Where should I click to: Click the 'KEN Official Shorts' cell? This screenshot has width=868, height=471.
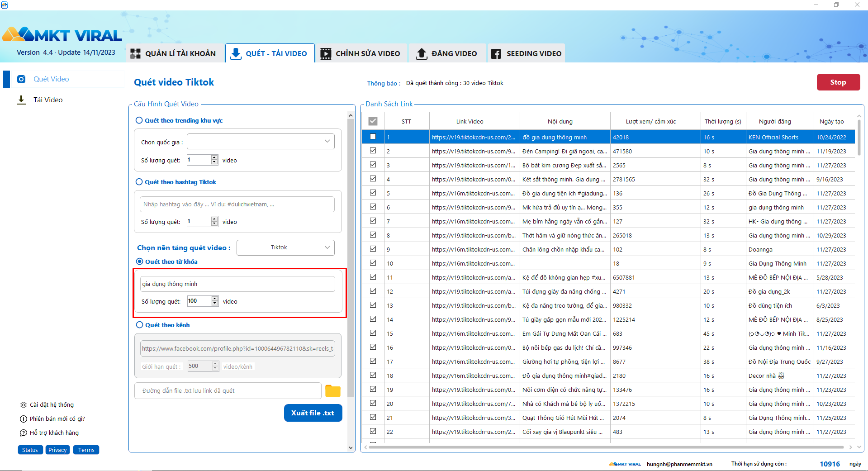780,137
